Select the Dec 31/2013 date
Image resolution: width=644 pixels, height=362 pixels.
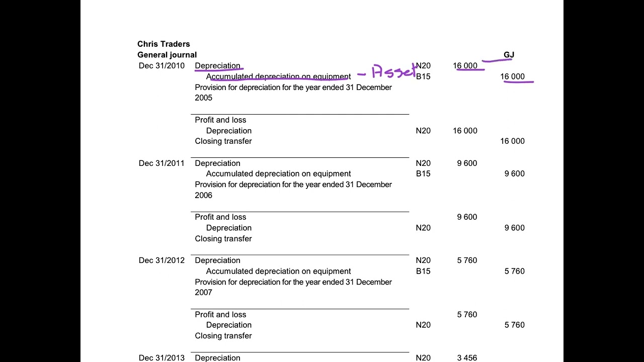point(162,358)
